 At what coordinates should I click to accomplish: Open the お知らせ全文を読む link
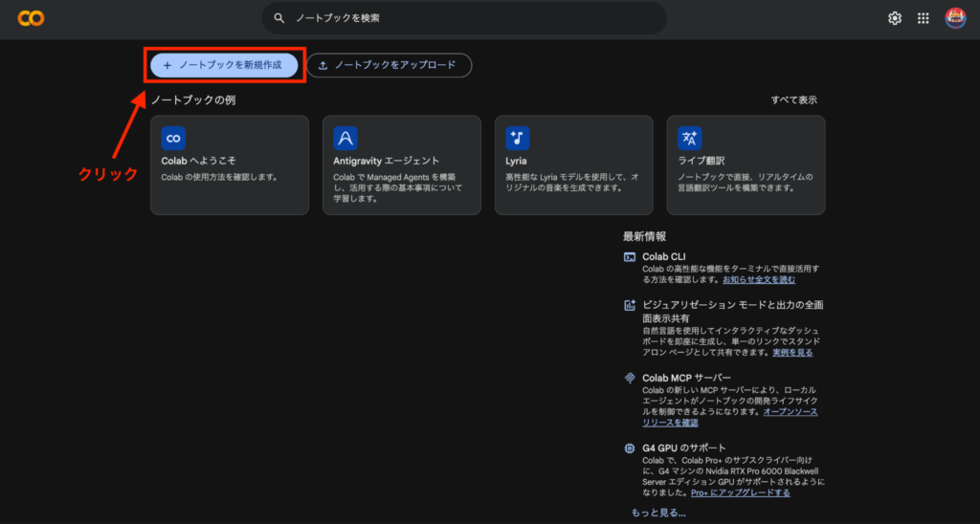759,280
